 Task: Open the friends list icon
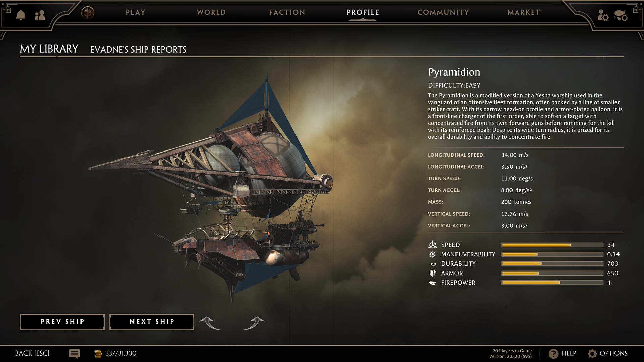point(40,15)
